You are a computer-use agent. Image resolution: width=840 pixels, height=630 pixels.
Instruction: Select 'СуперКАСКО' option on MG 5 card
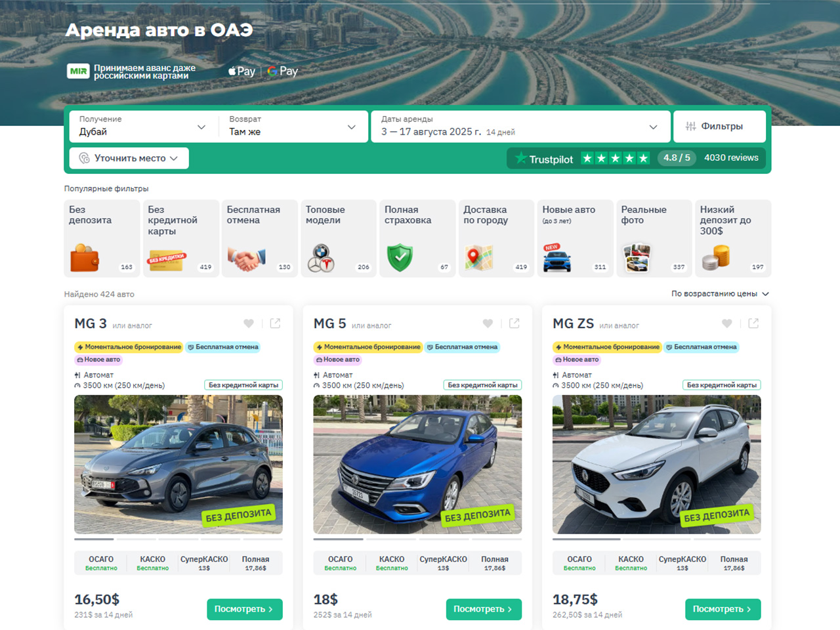[444, 563]
